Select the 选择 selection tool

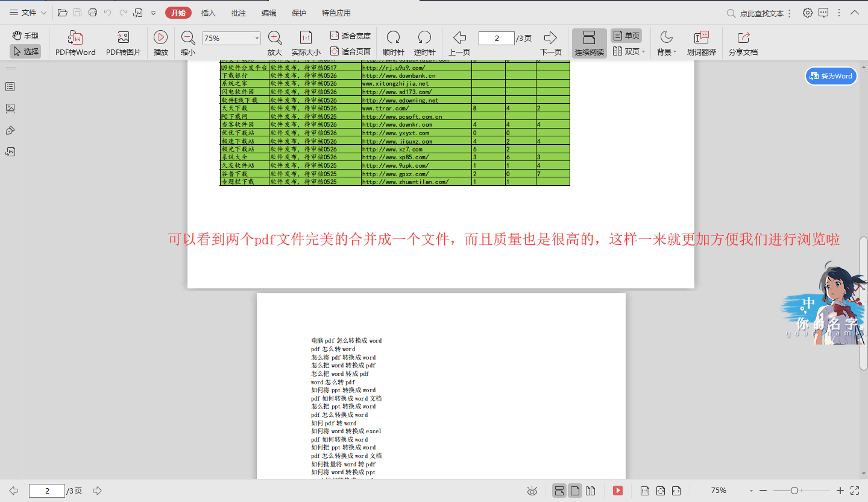(25, 51)
